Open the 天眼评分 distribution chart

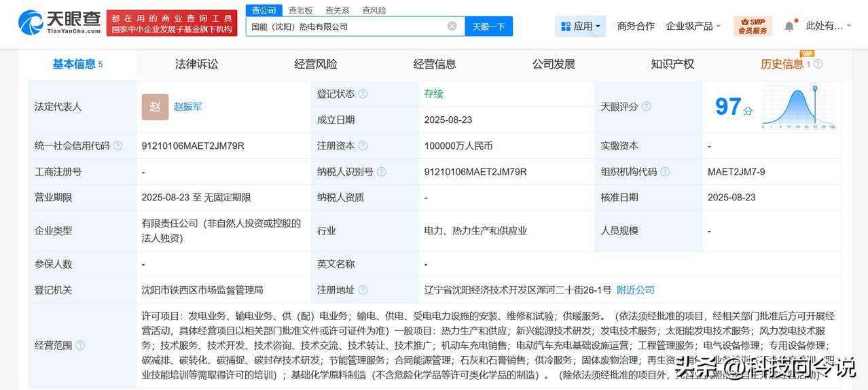pos(798,107)
